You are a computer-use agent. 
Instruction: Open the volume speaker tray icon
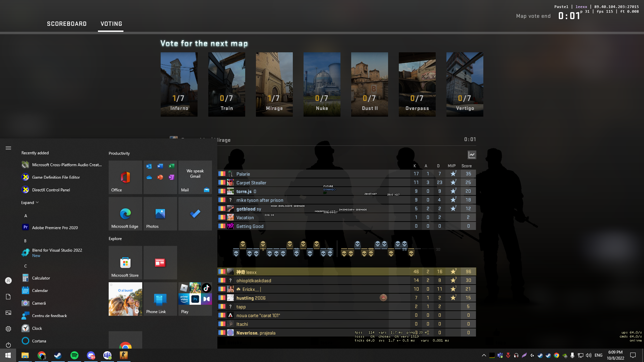point(589,355)
